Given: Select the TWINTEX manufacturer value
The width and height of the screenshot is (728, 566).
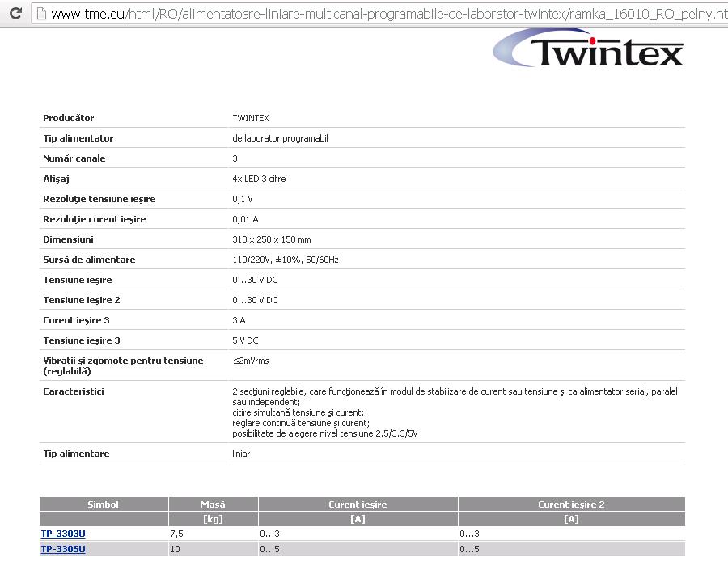Looking at the screenshot, I should [x=251, y=118].
